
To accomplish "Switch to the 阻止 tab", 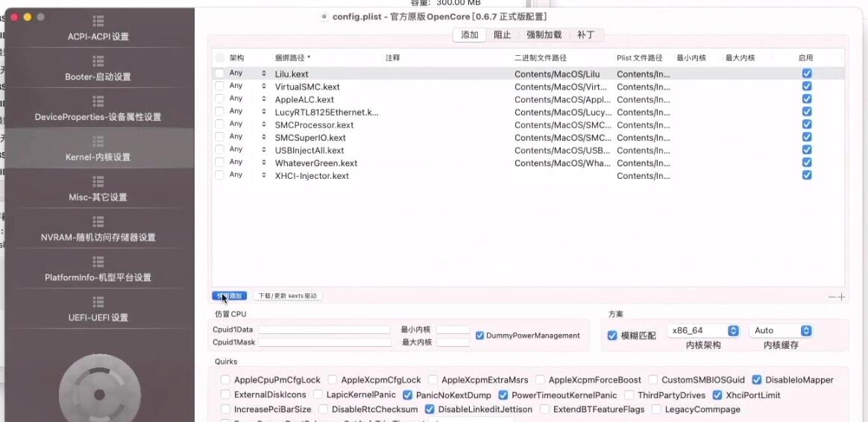I will point(502,34).
